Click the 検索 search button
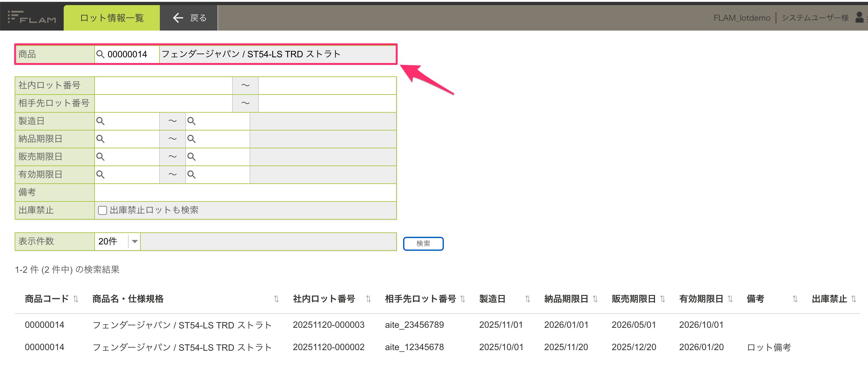Screen dimensions: 868x366 [423, 243]
